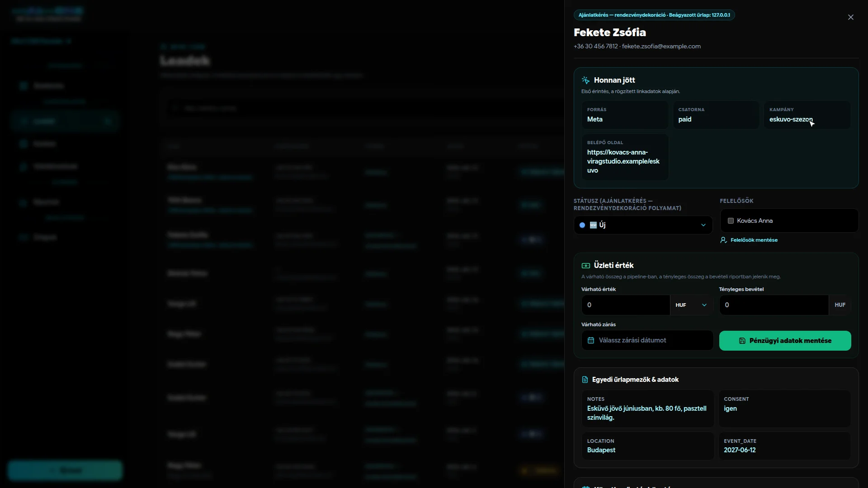868x488 pixels.
Task: Tick the Kovács Anna checkbox
Action: point(731,221)
